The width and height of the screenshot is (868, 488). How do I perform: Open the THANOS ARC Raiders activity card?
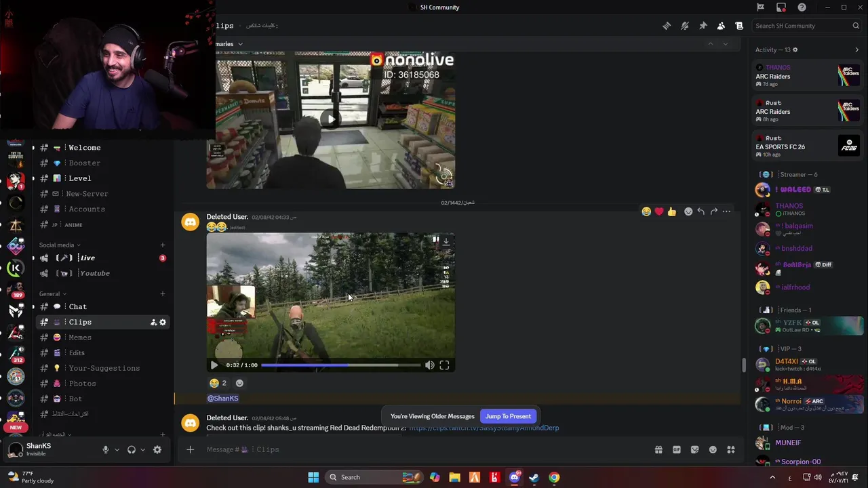coord(808,75)
